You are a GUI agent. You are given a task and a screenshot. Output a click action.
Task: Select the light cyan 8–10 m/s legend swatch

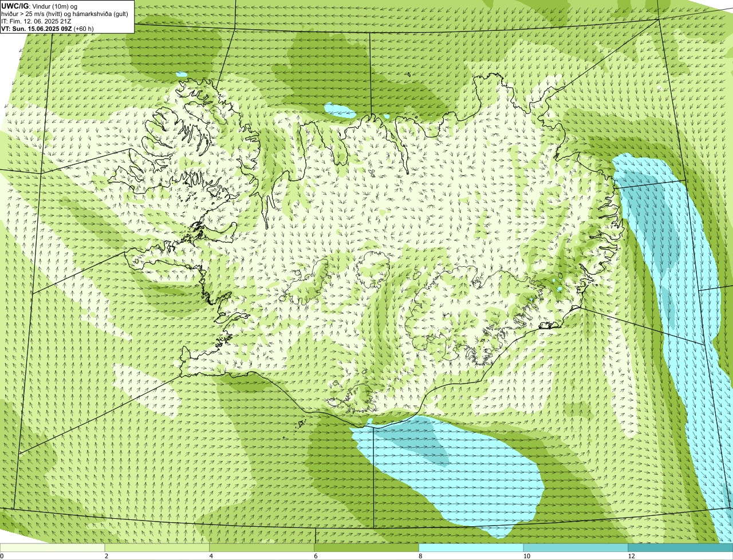(471, 547)
